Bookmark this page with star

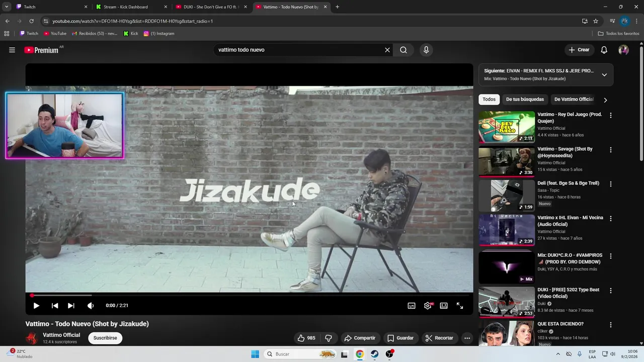[x=596, y=21]
